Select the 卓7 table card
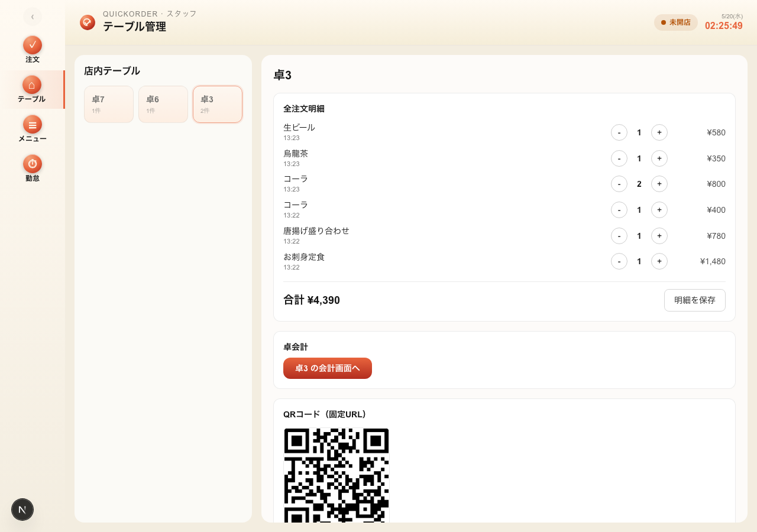 click(109, 105)
